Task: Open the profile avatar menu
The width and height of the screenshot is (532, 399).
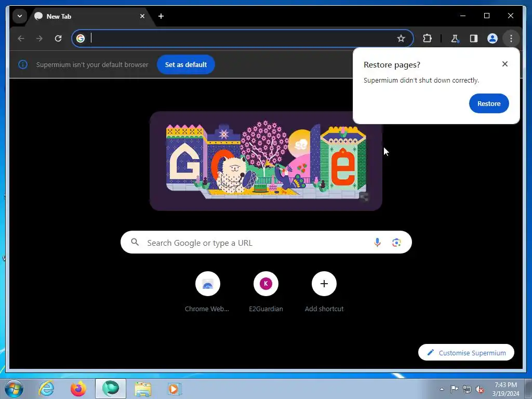Action: coord(493,38)
